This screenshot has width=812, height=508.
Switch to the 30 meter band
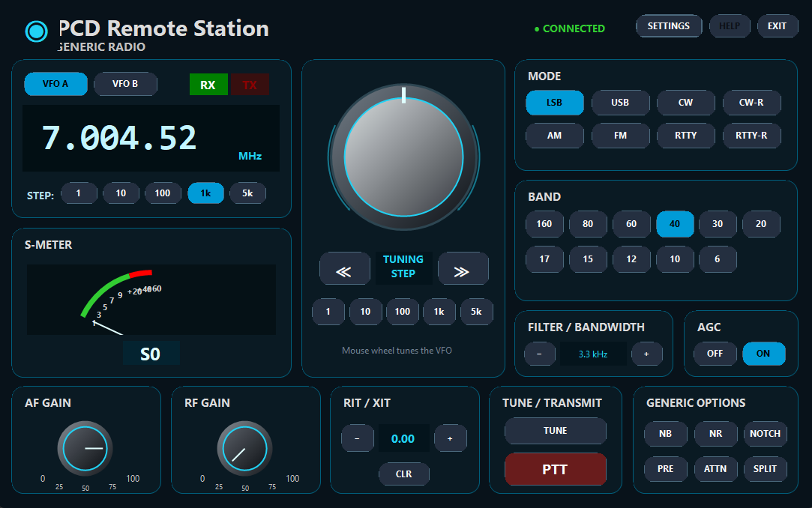718,224
